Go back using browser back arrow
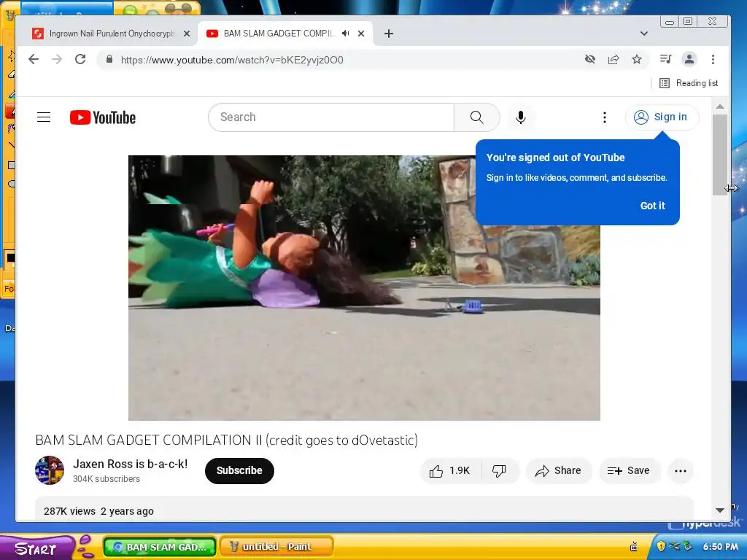 34,60
